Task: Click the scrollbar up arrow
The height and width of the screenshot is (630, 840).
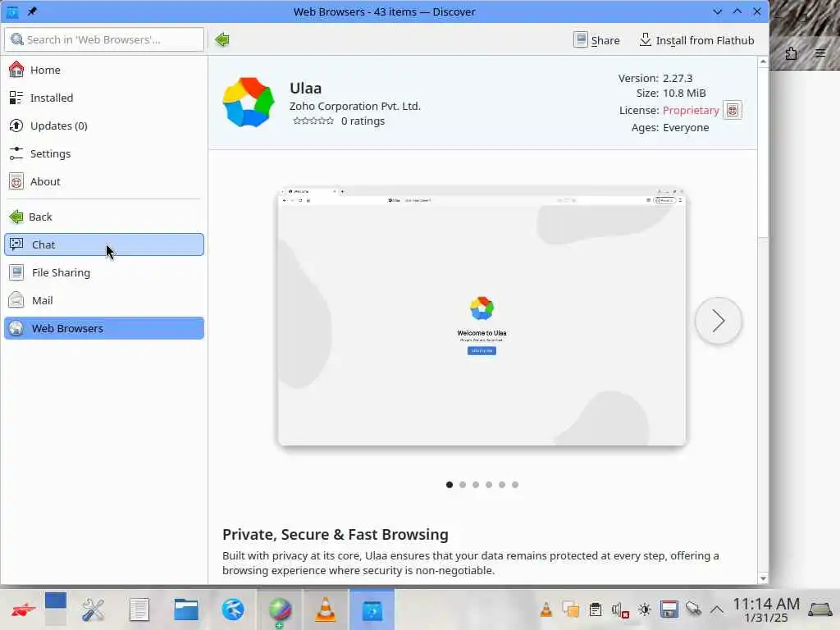Action: click(764, 62)
